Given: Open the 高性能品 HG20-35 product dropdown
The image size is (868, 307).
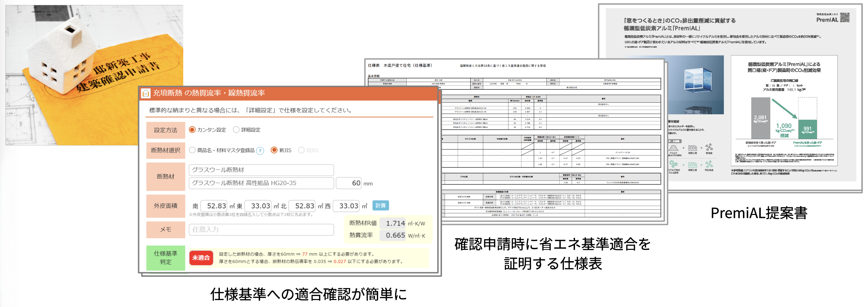Looking at the screenshot, I should tap(261, 183).
